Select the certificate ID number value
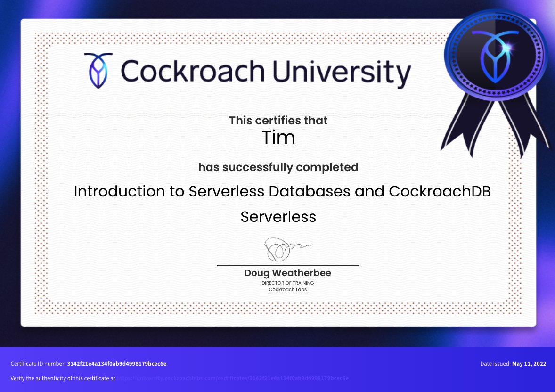The height and width of the screenshot is (392, 555). [x=117, y=364]
